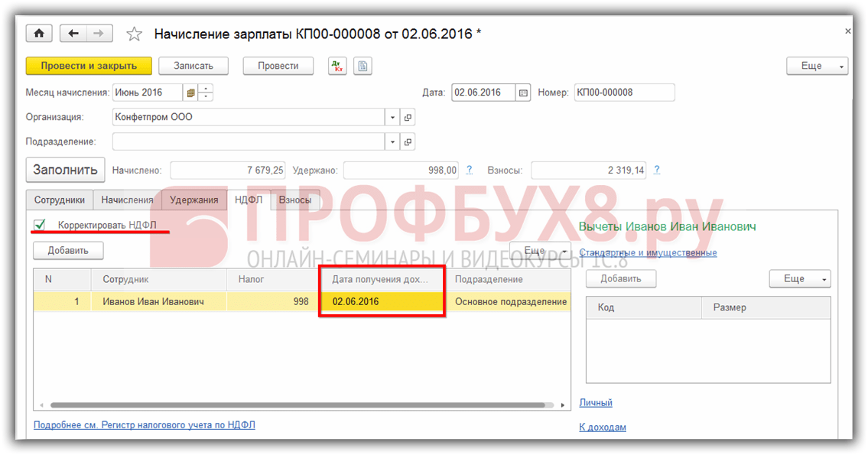
Task: Open calendar for the Дата field
Action: [x=523, y=93]
